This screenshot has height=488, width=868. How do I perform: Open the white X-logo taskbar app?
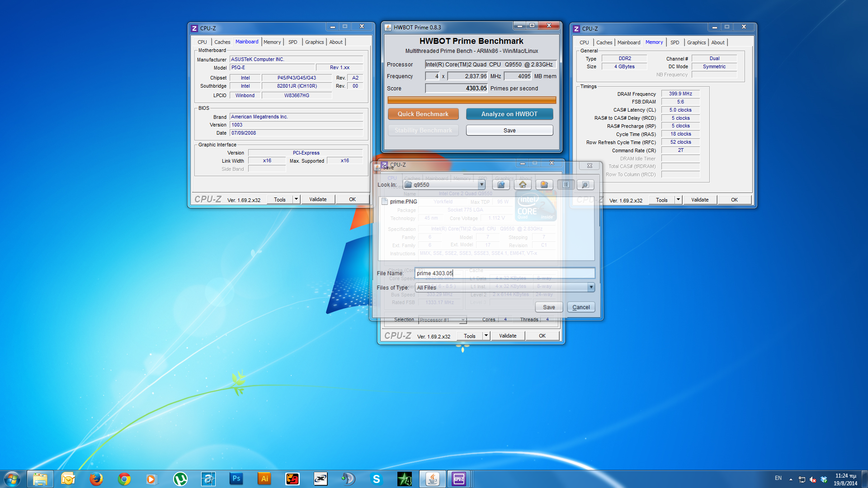[321, 479]
